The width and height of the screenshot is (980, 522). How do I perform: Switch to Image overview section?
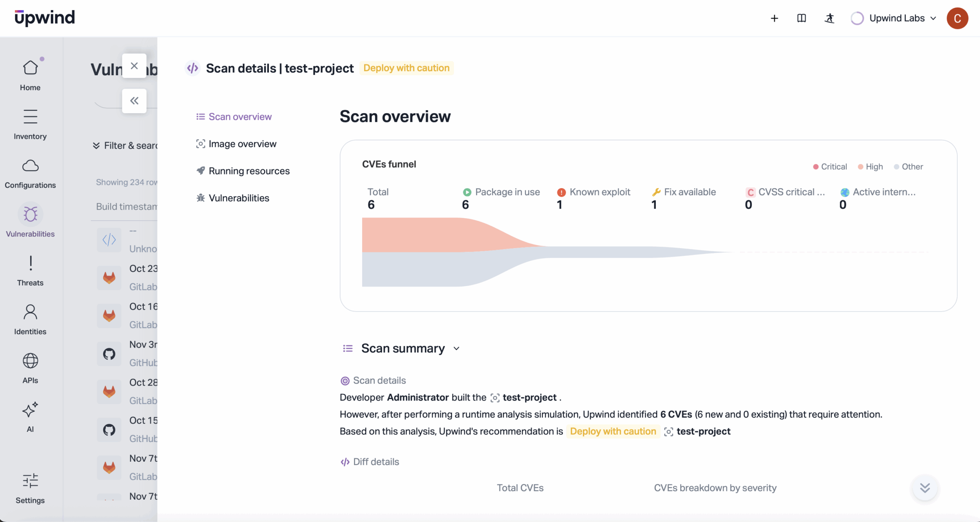[x=242, y=144]
